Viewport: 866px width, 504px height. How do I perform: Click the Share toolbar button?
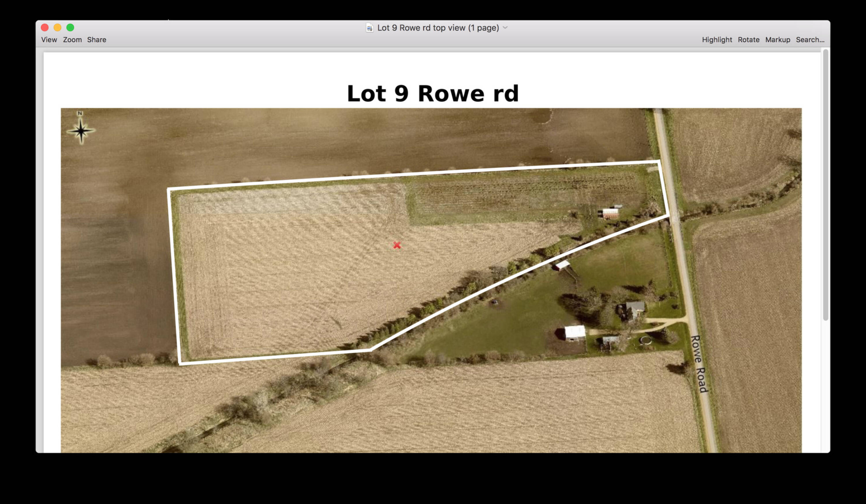pyautogui.click(x=97, y=40)
